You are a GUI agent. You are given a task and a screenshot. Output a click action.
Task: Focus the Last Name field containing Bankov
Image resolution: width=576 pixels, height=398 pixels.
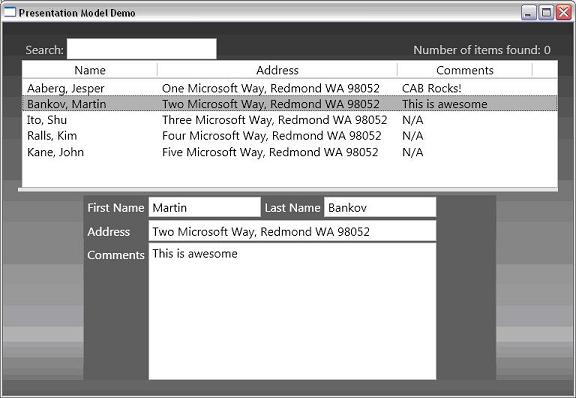(x=380, y=207)
